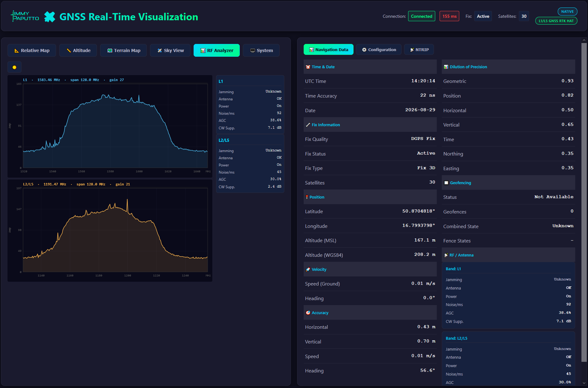Screen dimensions: 588x388
Task: Click the Dilution of Precision chart icon
Action: 446,67
